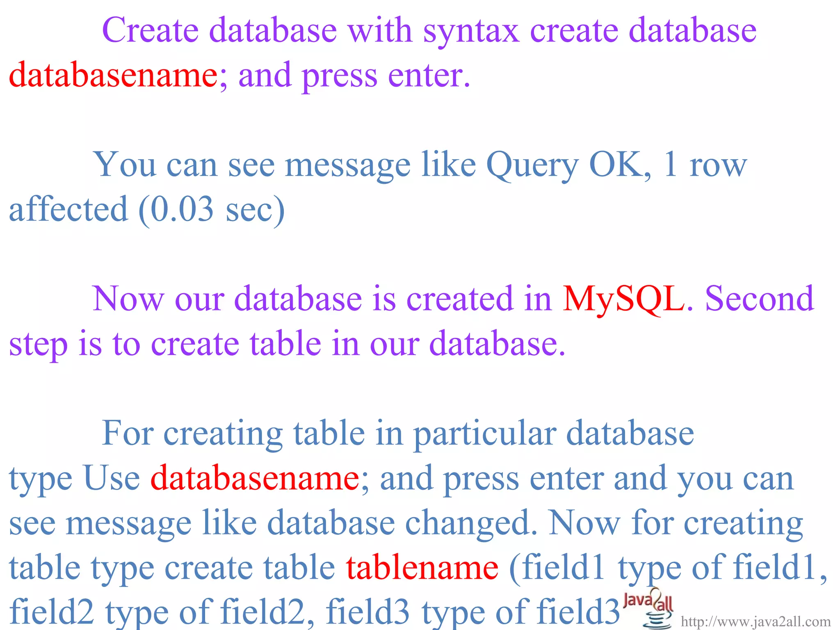Click 'You can see message like' text
This screenshot has width=840, height=630.
(x=285, y=165)
